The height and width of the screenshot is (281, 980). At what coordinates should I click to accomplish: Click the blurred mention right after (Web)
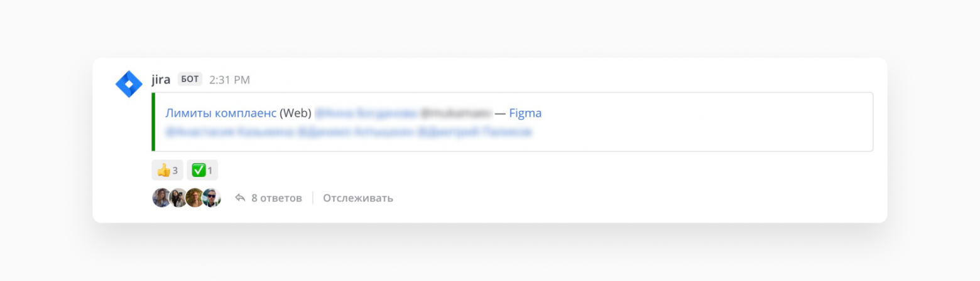(x=365, y=114)
